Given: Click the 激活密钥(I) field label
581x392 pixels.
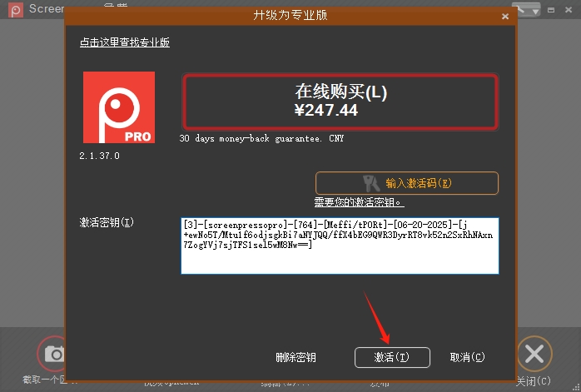Looking at the screenshot, I should point(107,223).
